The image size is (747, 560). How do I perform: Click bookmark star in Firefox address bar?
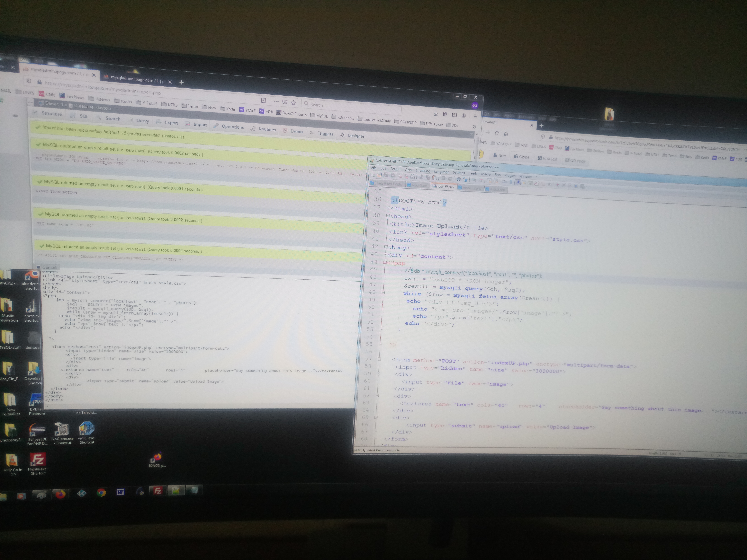coord(293,103)
